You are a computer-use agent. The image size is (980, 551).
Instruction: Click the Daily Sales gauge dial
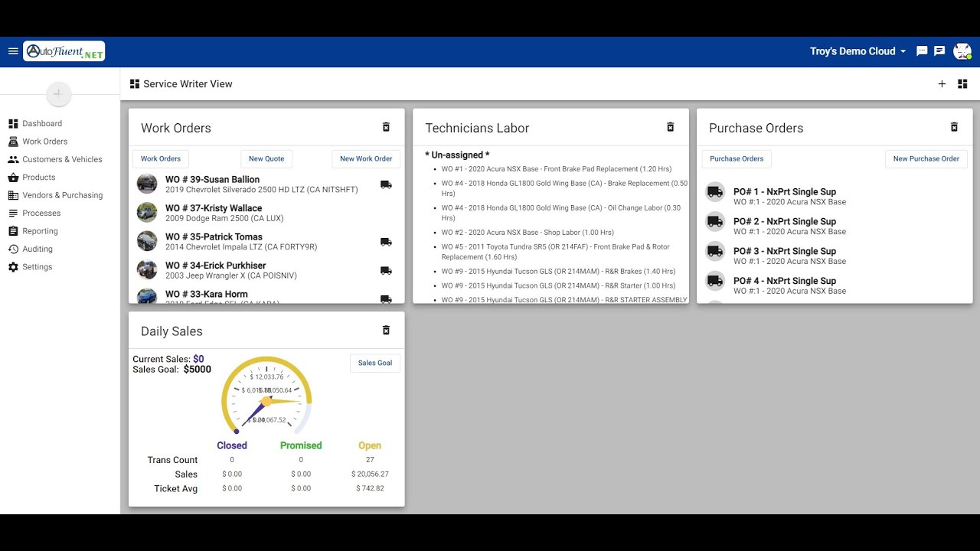pyautogui.click(x=266, y=396)
